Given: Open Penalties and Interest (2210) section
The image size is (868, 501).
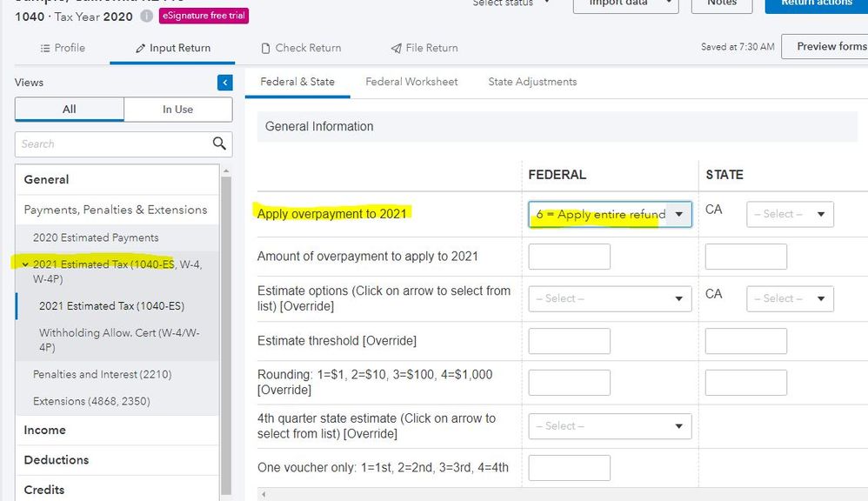Looking at the screenshot, I should pyautogui.click(x=102, y=374).
